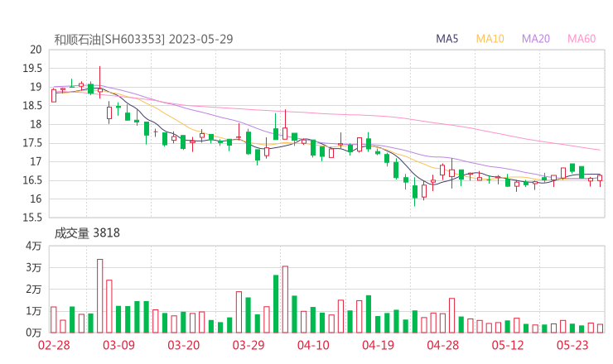This screenshot has height=364, width=613.
Task: Select the 2万 volume axis label
Action: [34, 290]
